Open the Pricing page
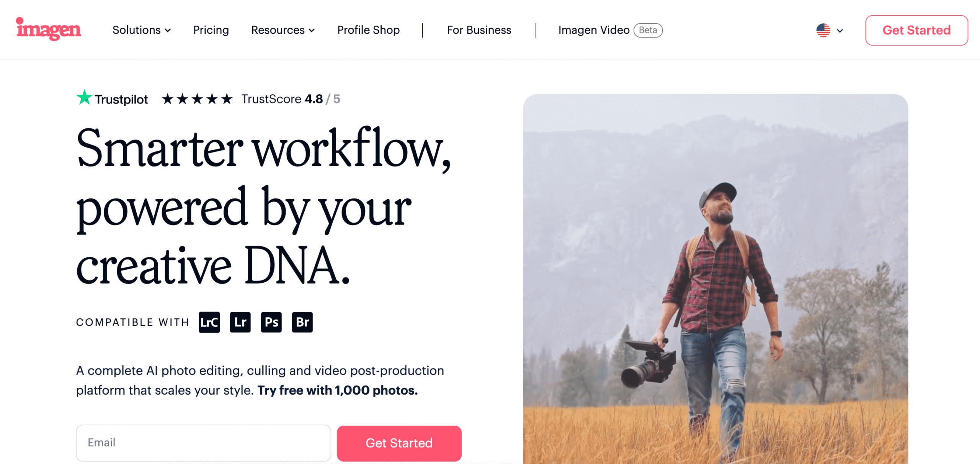Screen dimensions: 980x464 [x=211, y=30]
